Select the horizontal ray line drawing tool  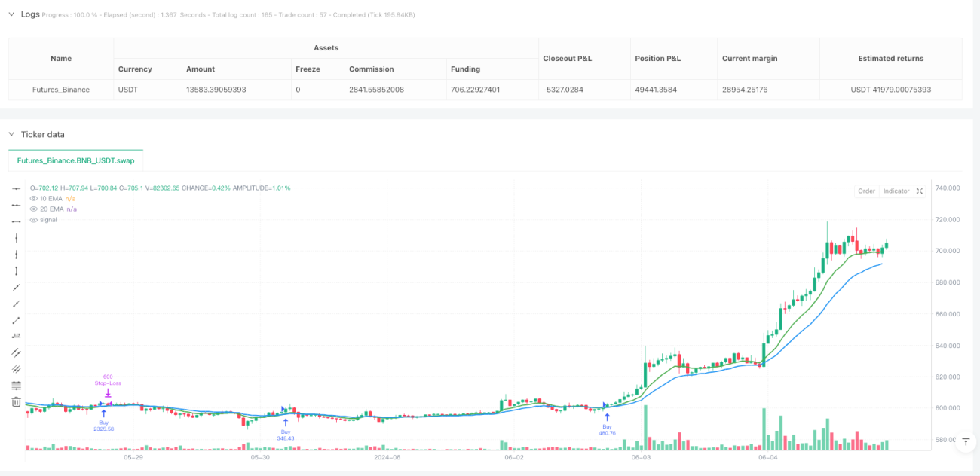(x=16, y=205)
